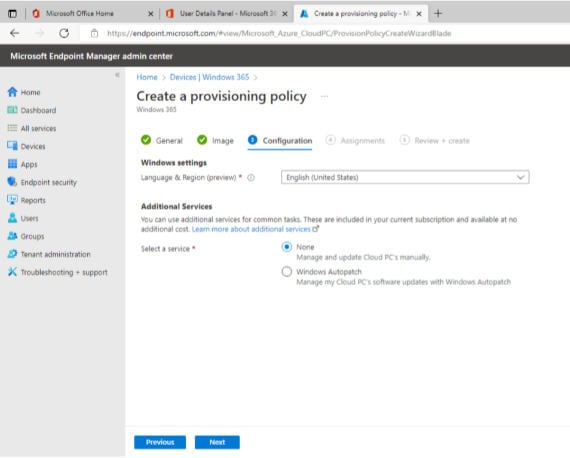Select the Windows Autopatch radio button
The height and width of the screenshot is (458, 570).
287,272
